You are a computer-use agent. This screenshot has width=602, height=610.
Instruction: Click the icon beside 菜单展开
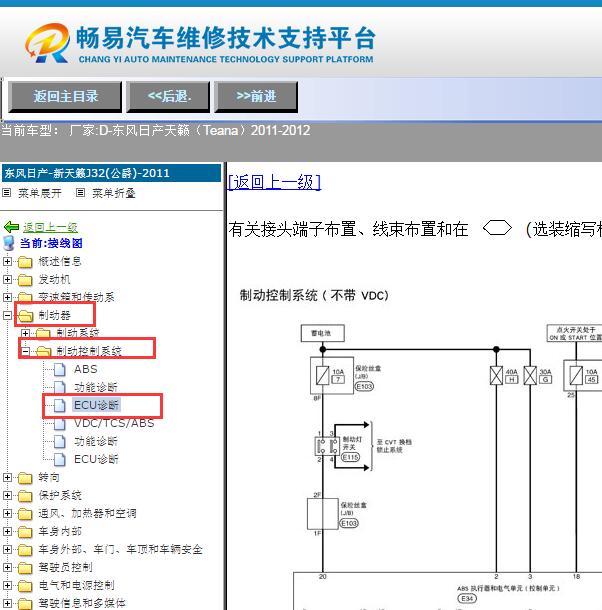[7, 193]
